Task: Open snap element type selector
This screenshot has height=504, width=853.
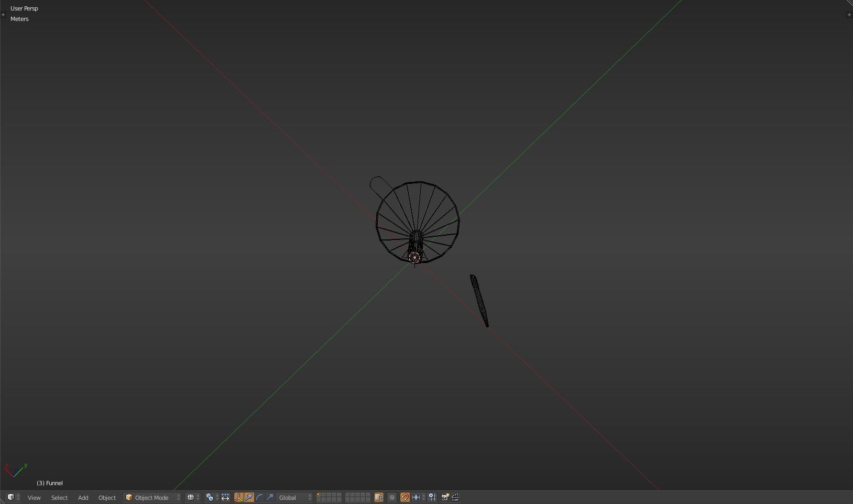Action: (418, 497)
